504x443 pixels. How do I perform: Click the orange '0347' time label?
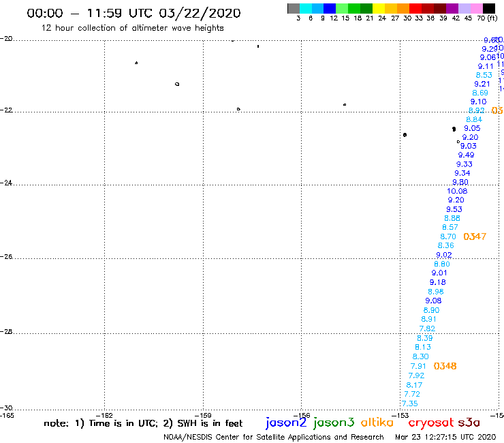click(475, 236)
